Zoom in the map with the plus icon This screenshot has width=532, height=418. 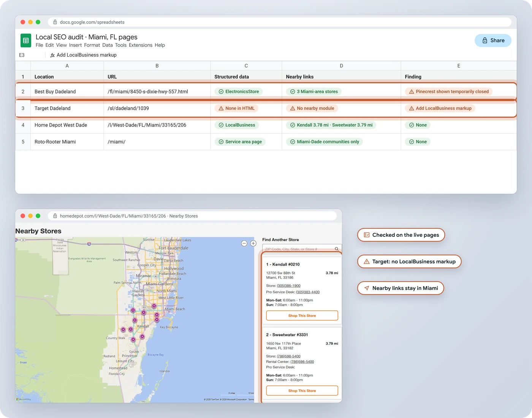[x=253, y=243]
